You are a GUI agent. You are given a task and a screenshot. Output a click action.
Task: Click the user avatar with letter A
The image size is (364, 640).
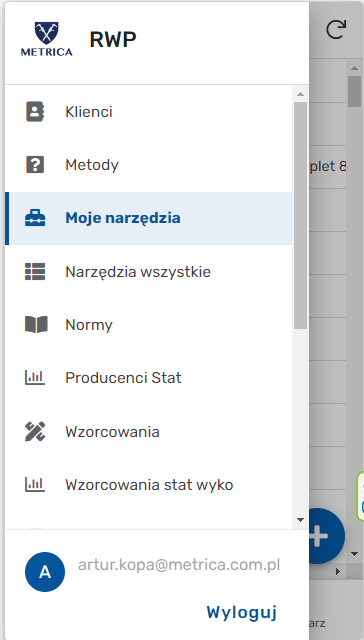45,572
